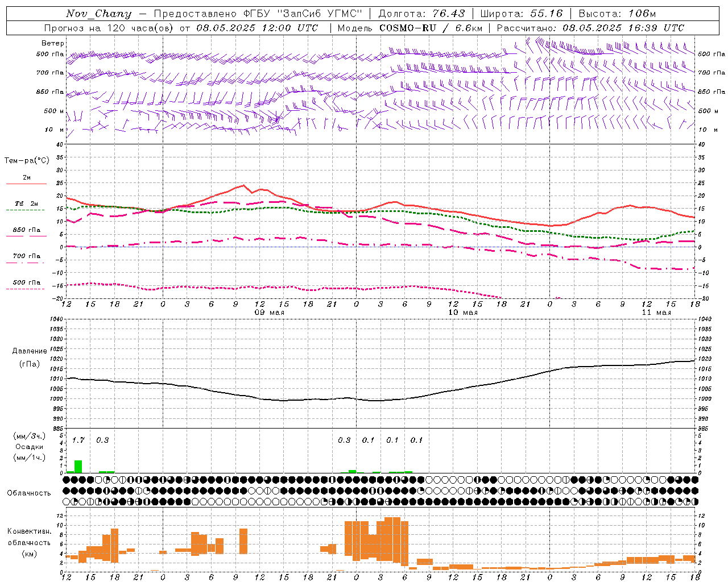728x582 pixels.
Task: Click the "Тем-ра(°C)" temperature panel label
Action: click(27, 161)
